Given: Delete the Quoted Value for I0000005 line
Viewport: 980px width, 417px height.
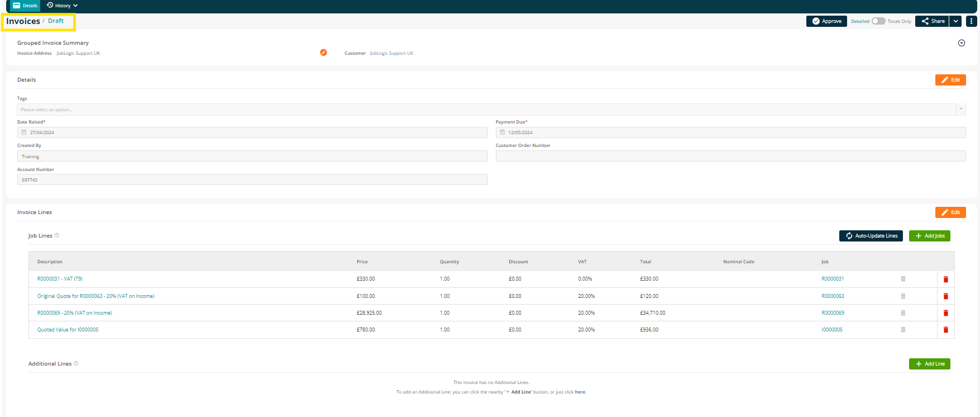Looking at the screenshot, I should coord(945,330).
